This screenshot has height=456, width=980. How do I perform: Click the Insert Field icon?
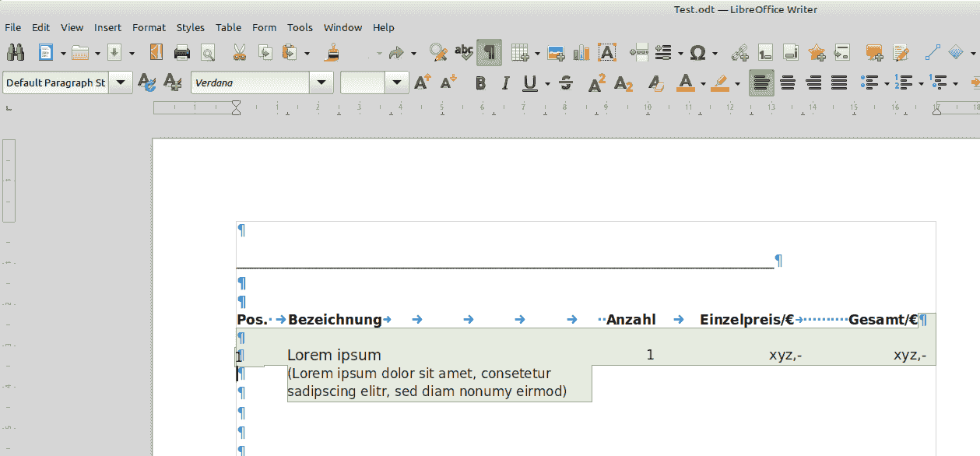pos(664,53)
